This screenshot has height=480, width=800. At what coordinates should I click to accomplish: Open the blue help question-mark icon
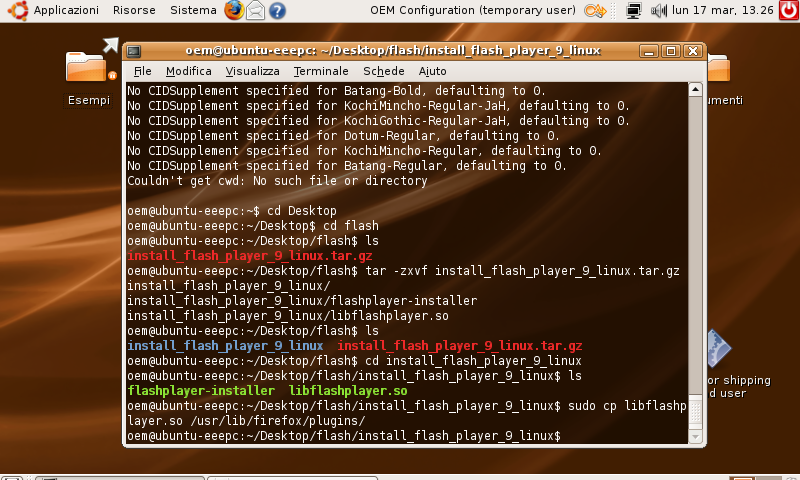point(277,10)
